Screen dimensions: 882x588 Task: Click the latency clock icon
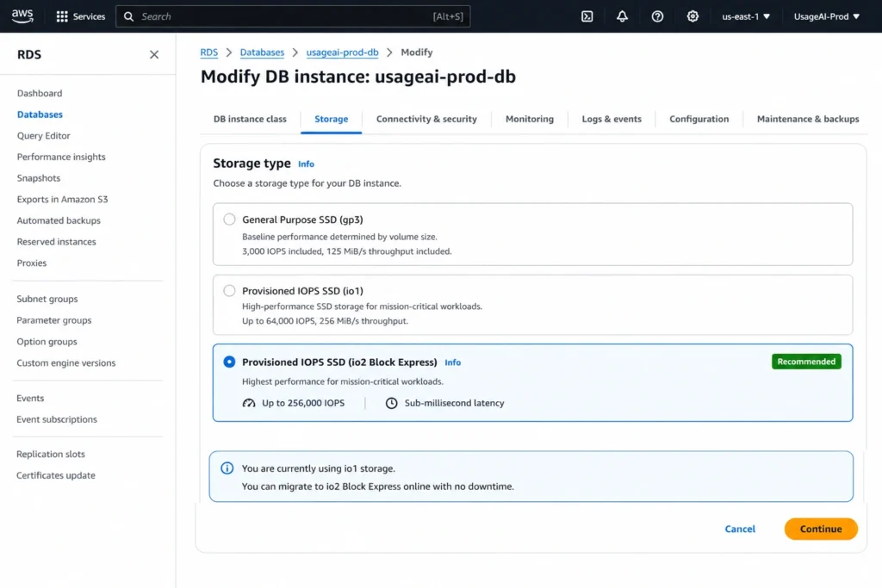click(x=392, y=403)
